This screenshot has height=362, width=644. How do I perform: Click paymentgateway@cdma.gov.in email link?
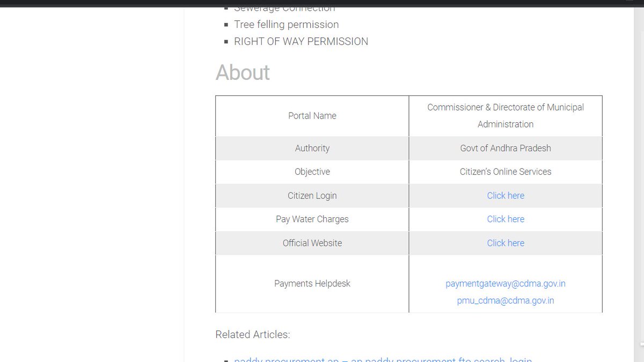point(506,284)
